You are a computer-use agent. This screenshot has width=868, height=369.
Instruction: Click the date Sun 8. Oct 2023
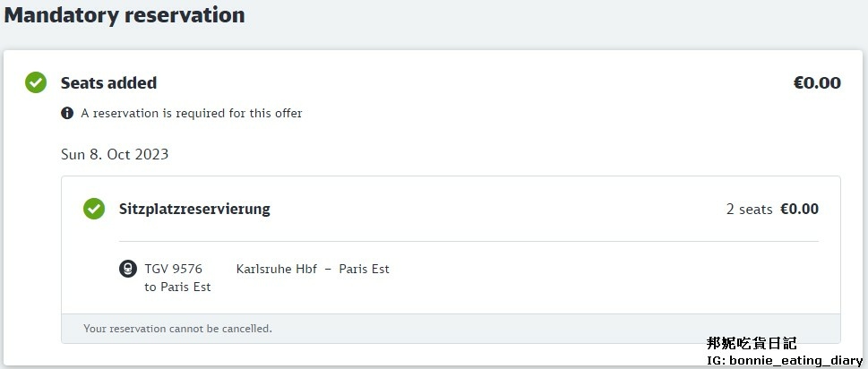(115, 154)
